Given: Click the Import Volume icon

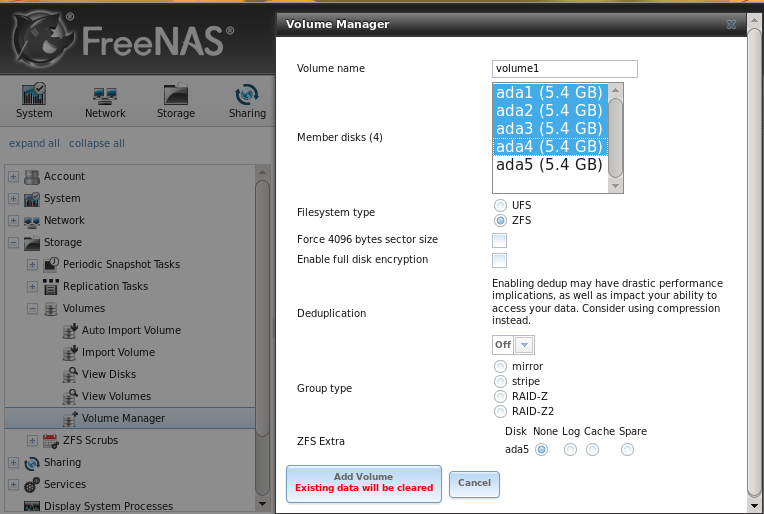Looking at the screenshot, I should [70, 353].
